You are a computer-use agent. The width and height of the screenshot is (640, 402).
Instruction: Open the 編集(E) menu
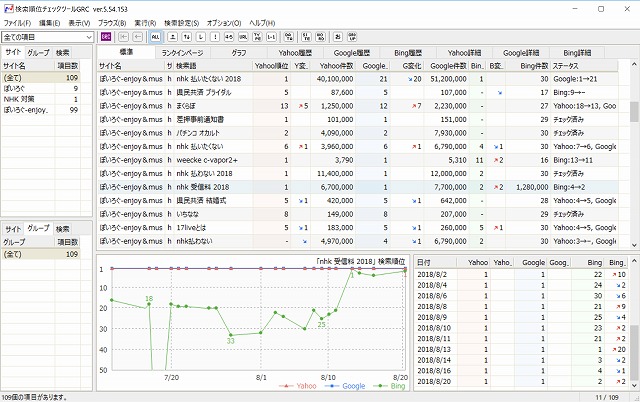pyautogui.click(x=49, y=23)
